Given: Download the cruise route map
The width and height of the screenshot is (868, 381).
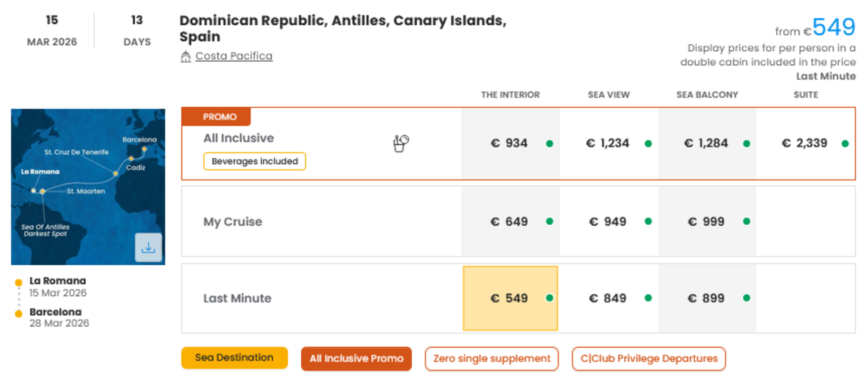Looking at the screenshot, I should [x=148, y=247].
